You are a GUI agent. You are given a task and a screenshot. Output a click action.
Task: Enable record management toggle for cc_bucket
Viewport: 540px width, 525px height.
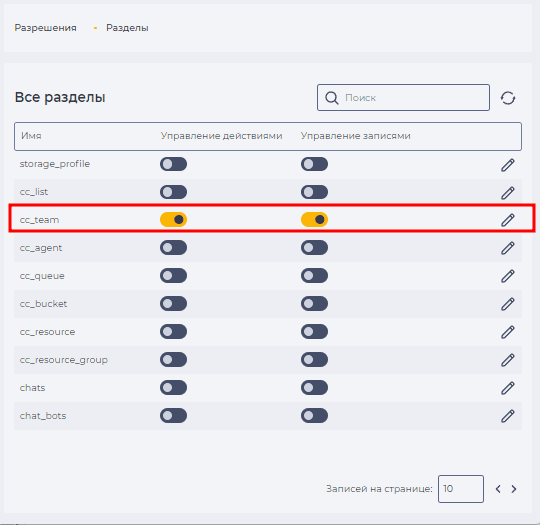point(314,303)
